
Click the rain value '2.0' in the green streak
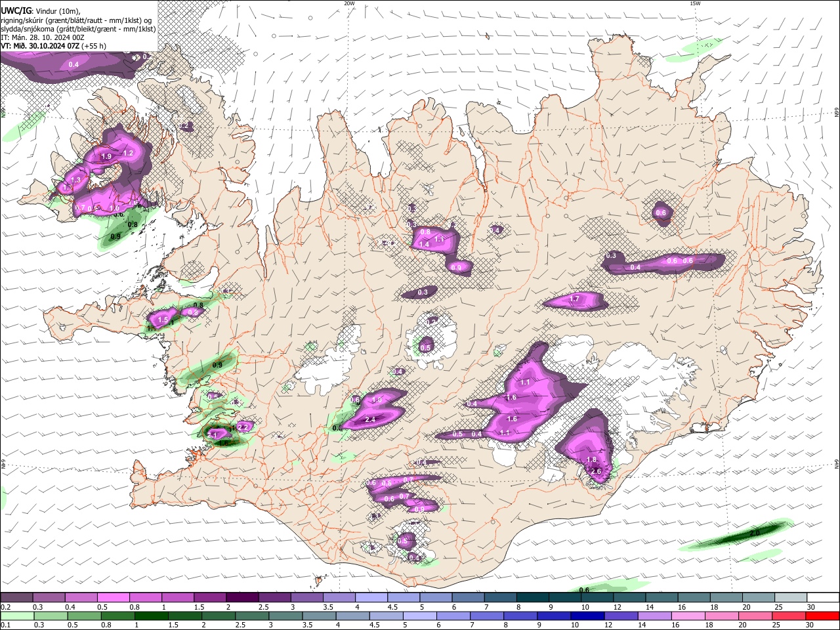click(754, 534)
